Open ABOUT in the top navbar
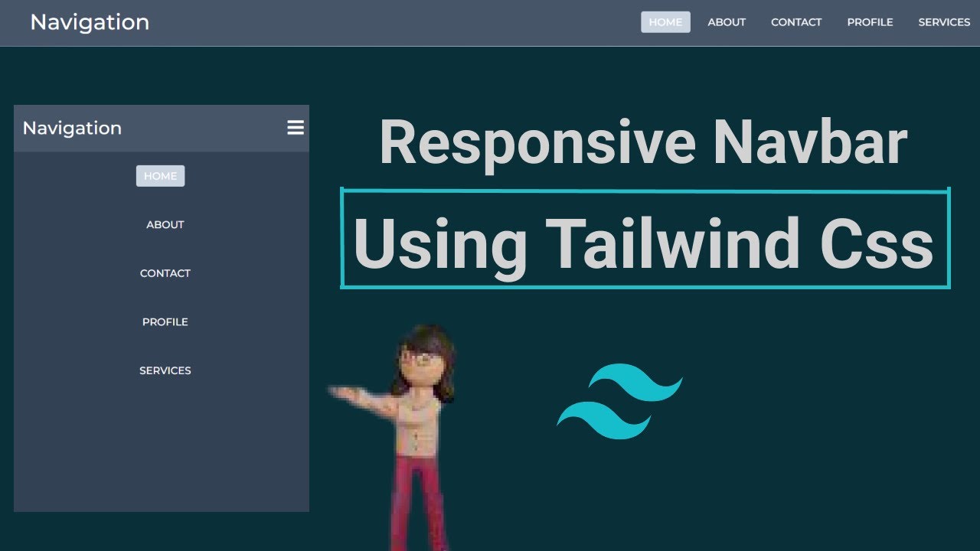This screenshot has width=980, height=551. (x=727, y=22)
